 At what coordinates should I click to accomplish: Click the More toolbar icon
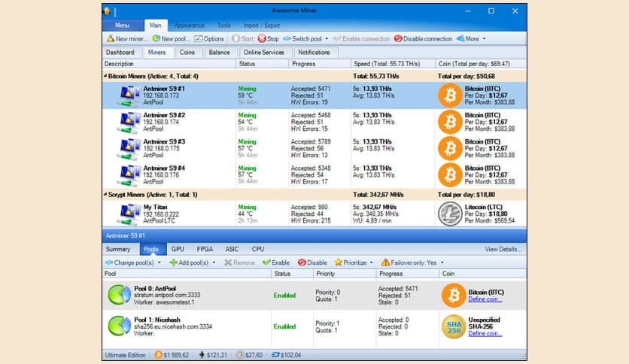coord(460,38)
